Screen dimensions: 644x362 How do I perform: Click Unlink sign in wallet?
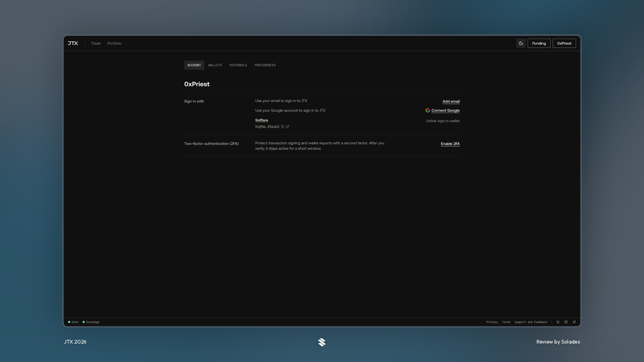443,121
